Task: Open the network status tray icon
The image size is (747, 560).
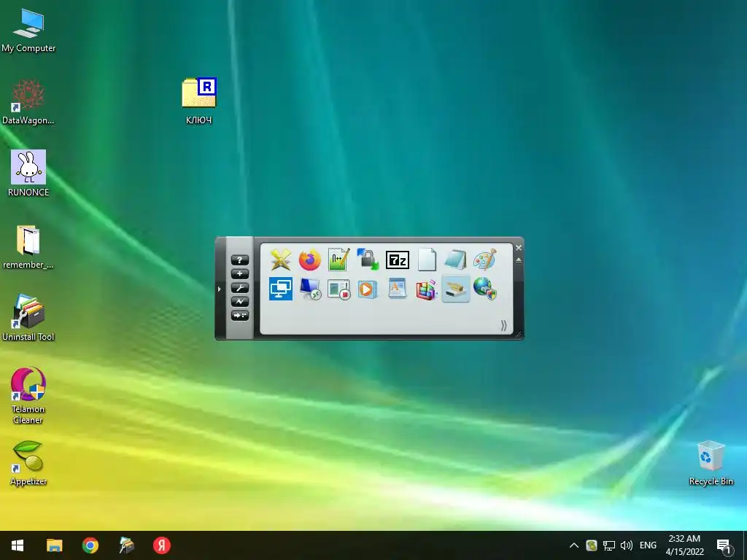Action: [x=609, y=545]
